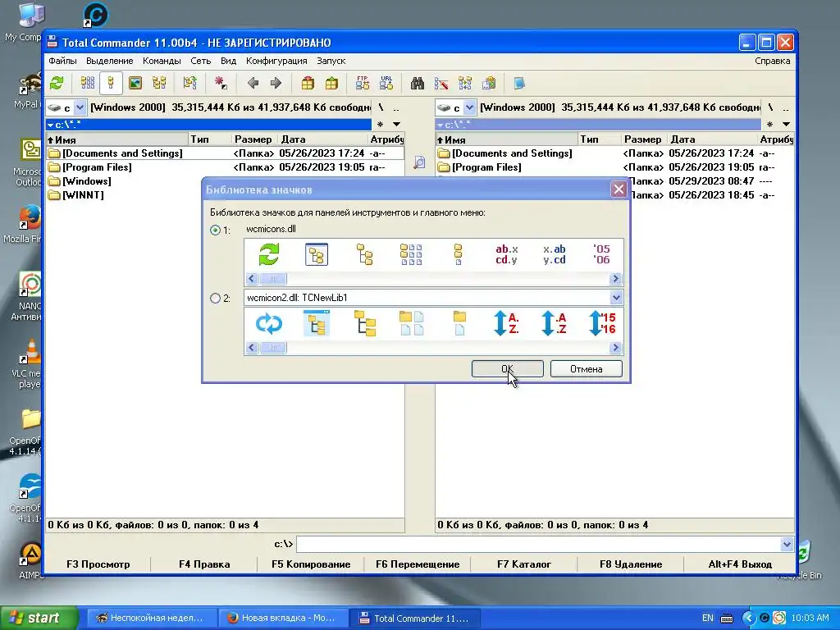Image resolution: width=840 pixels, height=630 pixels.
Task: Click F7 Каталог button
Action: click(x=524, y=564)
